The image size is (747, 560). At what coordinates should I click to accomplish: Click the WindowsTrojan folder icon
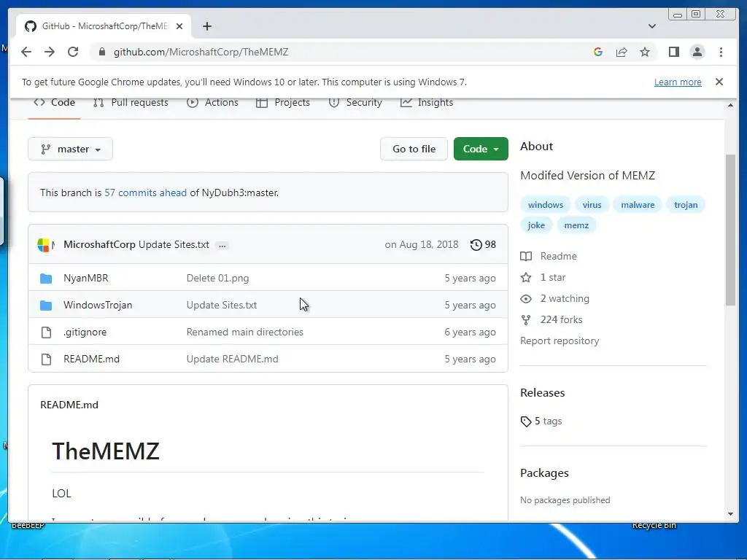(46, 306)
